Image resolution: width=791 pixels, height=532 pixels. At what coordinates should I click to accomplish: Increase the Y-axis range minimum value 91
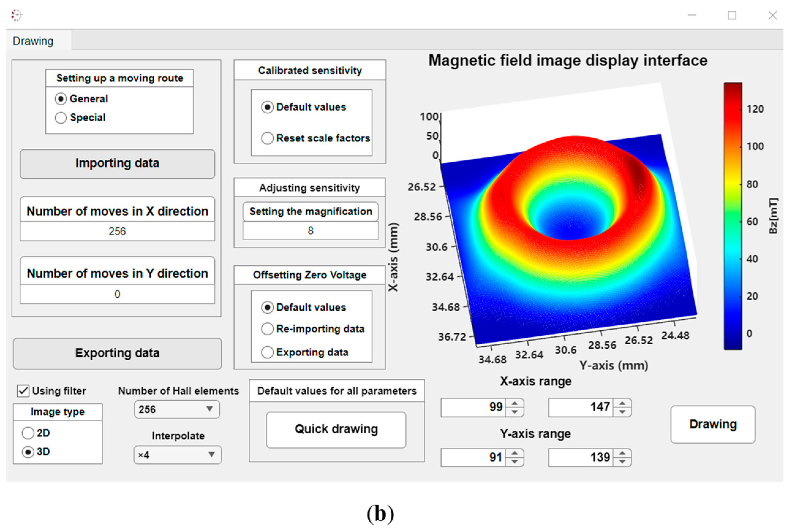click(x=515, y=453)
